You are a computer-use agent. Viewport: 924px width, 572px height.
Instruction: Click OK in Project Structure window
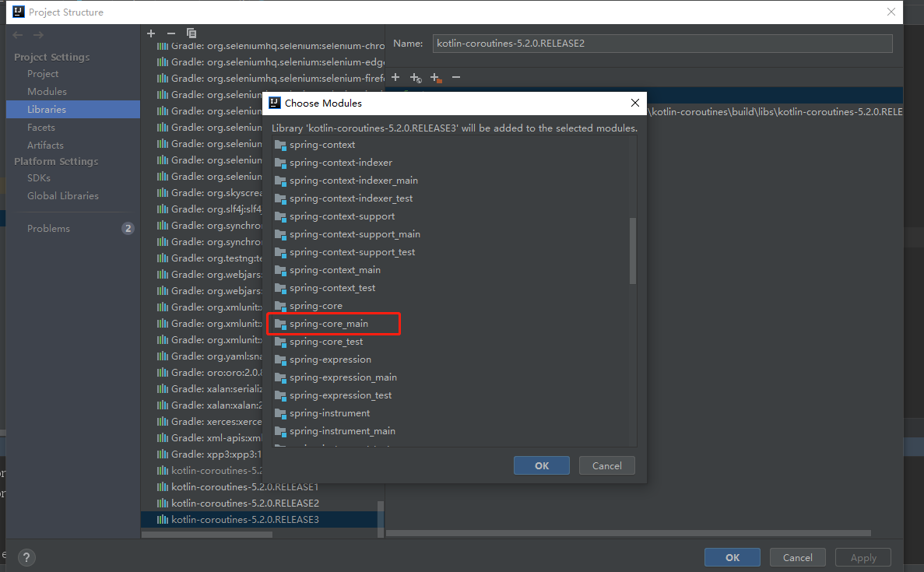[x=732, y=557]
